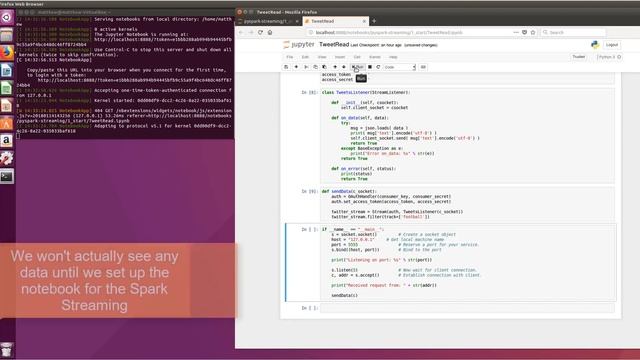Bookmark this page with the star icon

coord(533,32)
